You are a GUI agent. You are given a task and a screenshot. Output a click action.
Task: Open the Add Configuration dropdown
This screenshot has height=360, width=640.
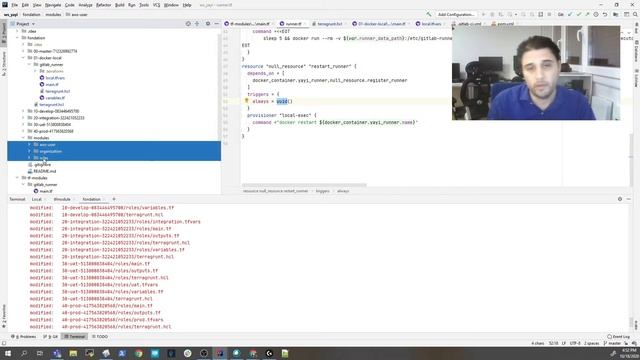[456, 14]
